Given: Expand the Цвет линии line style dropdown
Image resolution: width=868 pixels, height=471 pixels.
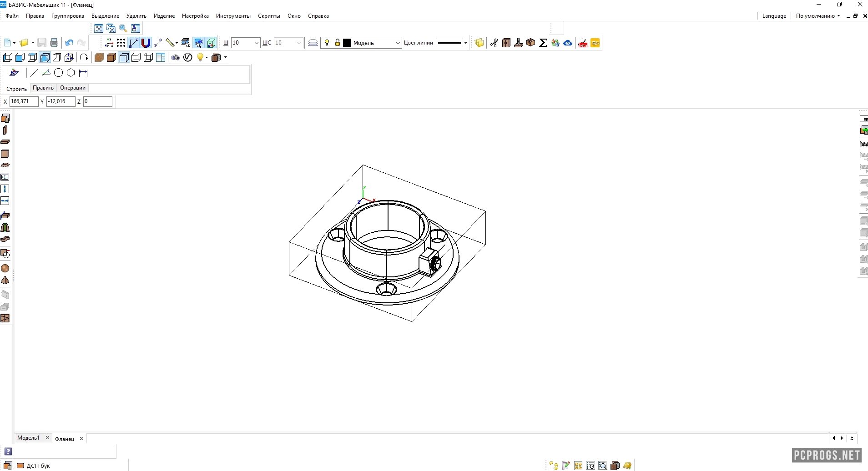Looking at the screenshot, I should coord(465,43).
